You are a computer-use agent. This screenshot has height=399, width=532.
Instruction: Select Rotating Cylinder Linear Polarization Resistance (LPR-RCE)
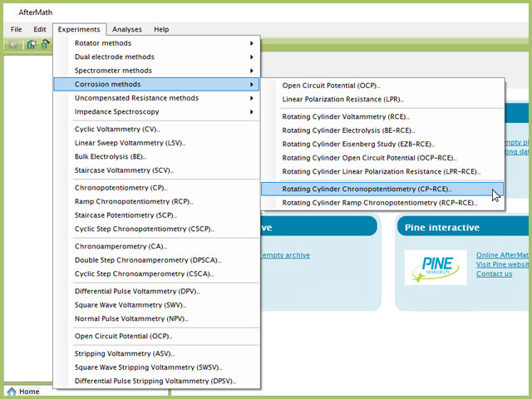point(382,172)
